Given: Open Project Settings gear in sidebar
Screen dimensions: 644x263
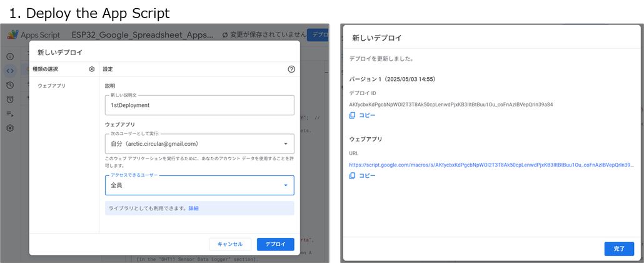Looking at the screenshot, I should [10, 128].
